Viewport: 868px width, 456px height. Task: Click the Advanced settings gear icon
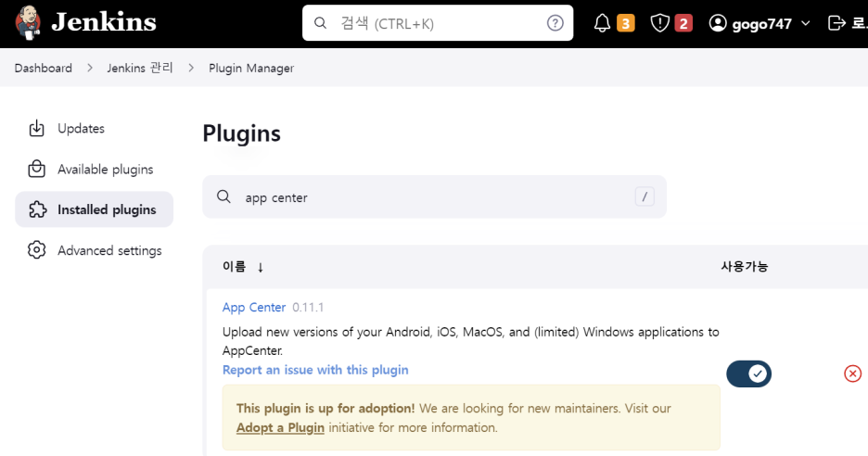coord(36,250)
